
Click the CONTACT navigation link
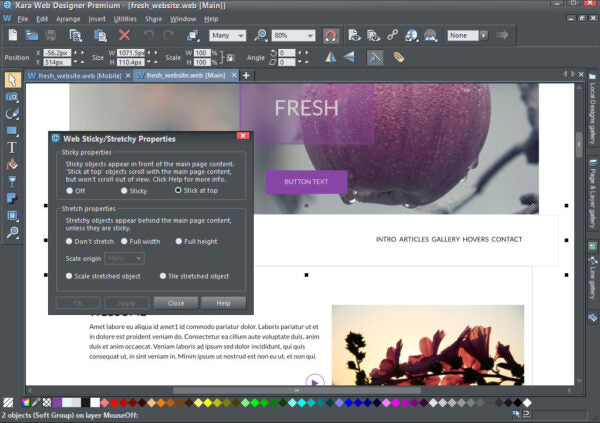point(507,239)
